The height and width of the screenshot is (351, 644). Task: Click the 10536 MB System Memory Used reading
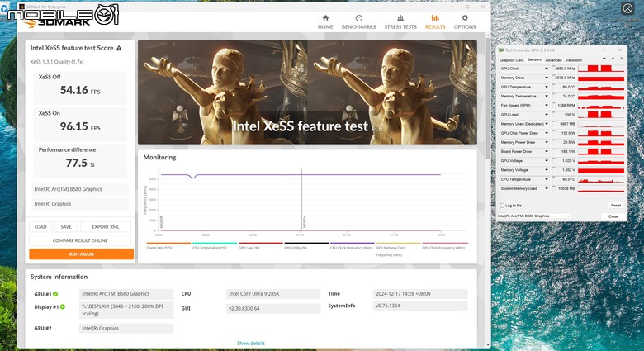click(565, 188)
